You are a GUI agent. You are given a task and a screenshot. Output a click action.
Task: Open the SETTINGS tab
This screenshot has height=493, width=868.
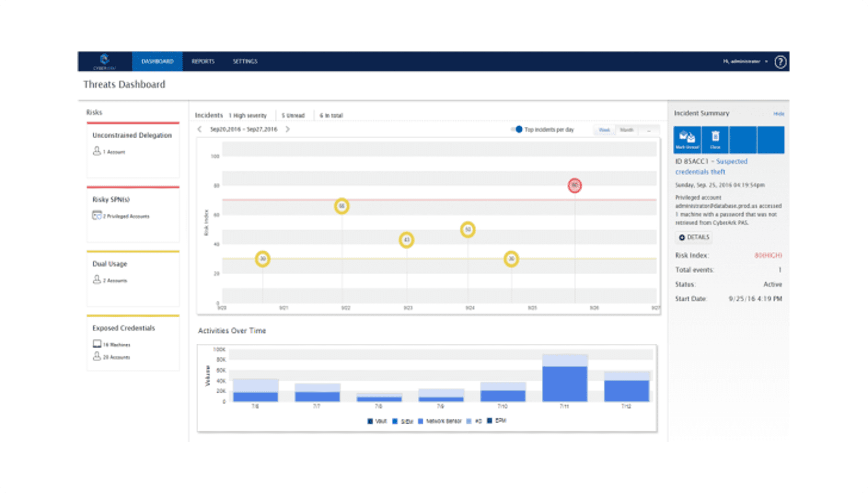pyautogui.click(x=245, y=61)
